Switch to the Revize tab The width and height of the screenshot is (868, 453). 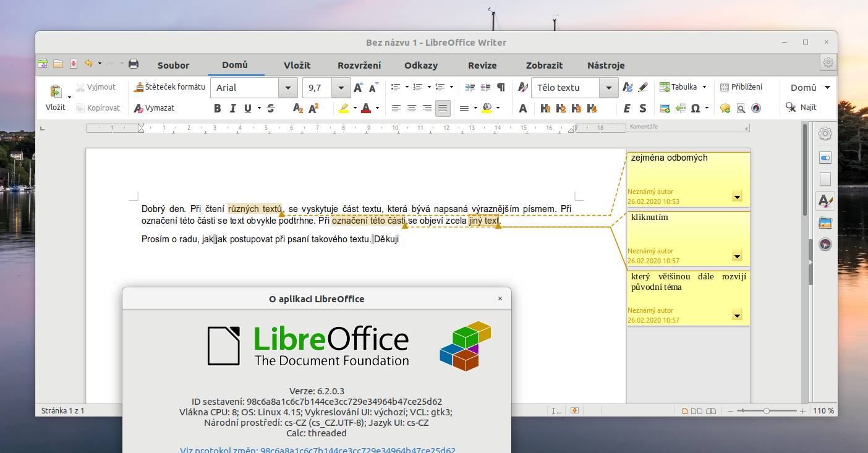[x=482, y=65]
